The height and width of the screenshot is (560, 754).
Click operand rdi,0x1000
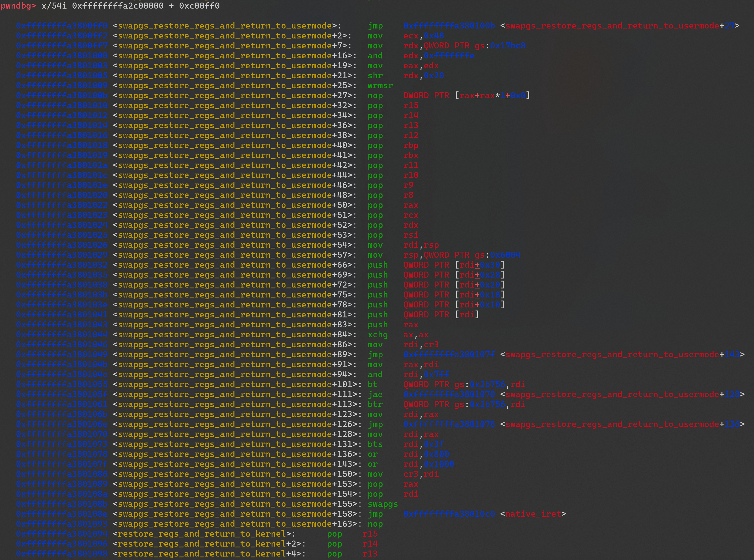point(428,464)
